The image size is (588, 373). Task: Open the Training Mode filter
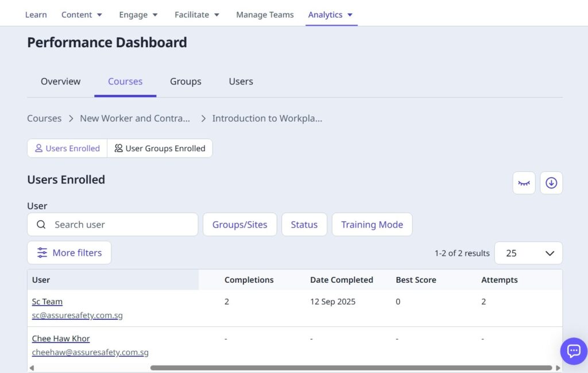(x=372, y=225)
